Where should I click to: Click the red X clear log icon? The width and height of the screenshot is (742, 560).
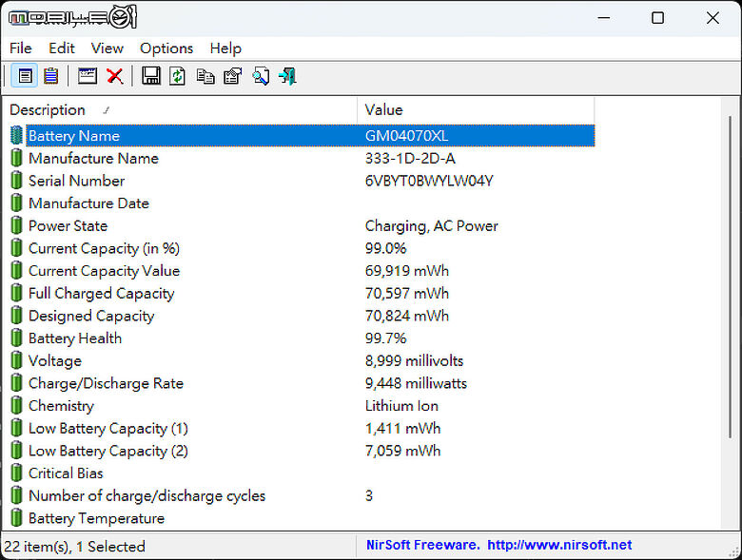114,76
